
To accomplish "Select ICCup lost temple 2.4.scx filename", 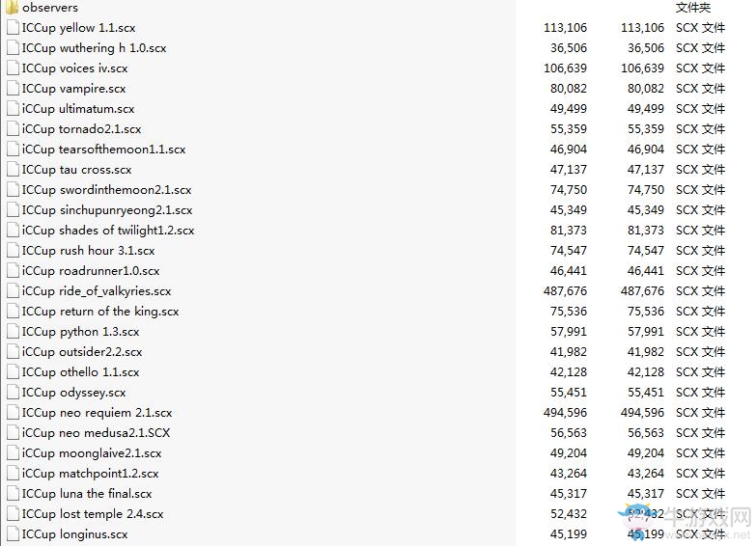I will click(93, 514).
